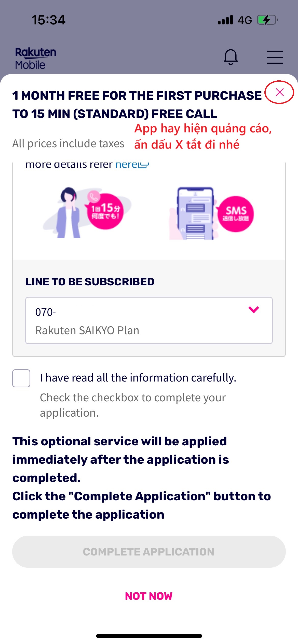Close the promo dialog with the X
The width and height of the screenshot is (298, 644).
280,92
